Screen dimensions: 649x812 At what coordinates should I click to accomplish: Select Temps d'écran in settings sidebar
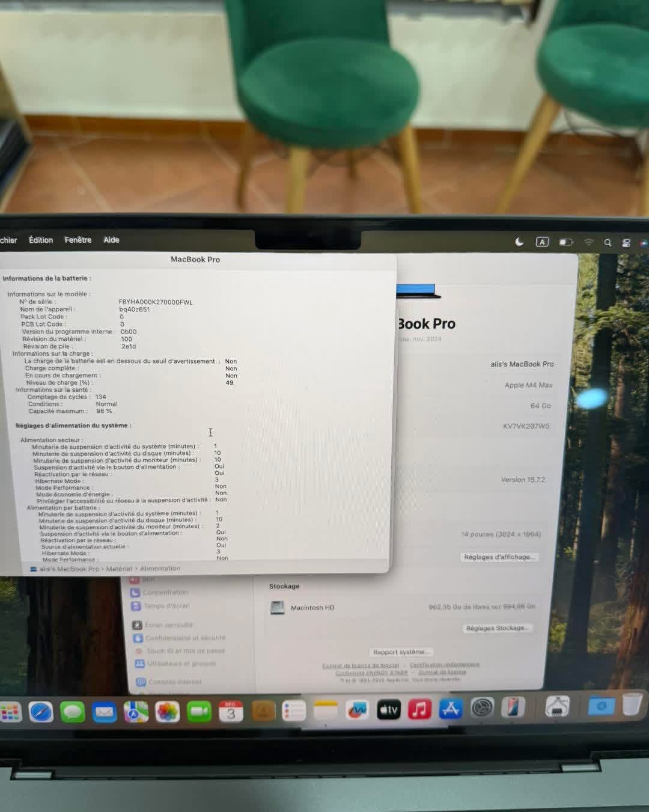click(x=166, y=606)
